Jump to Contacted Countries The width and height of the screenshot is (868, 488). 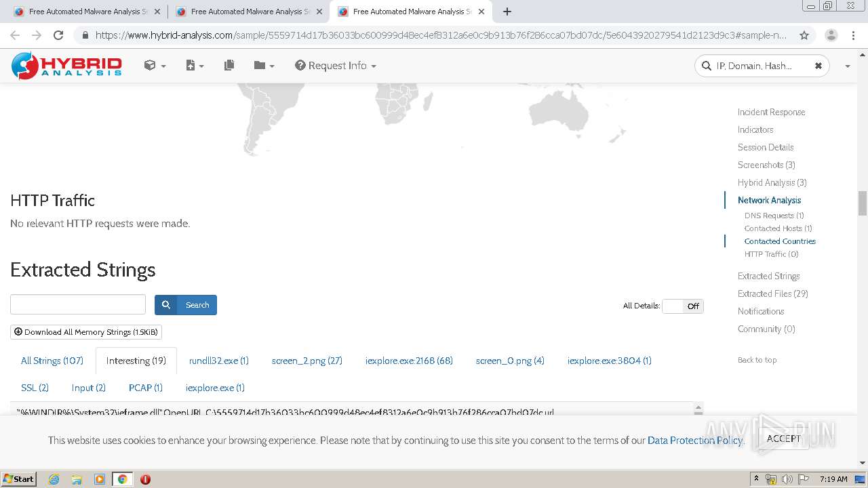(x=780, y=241)
